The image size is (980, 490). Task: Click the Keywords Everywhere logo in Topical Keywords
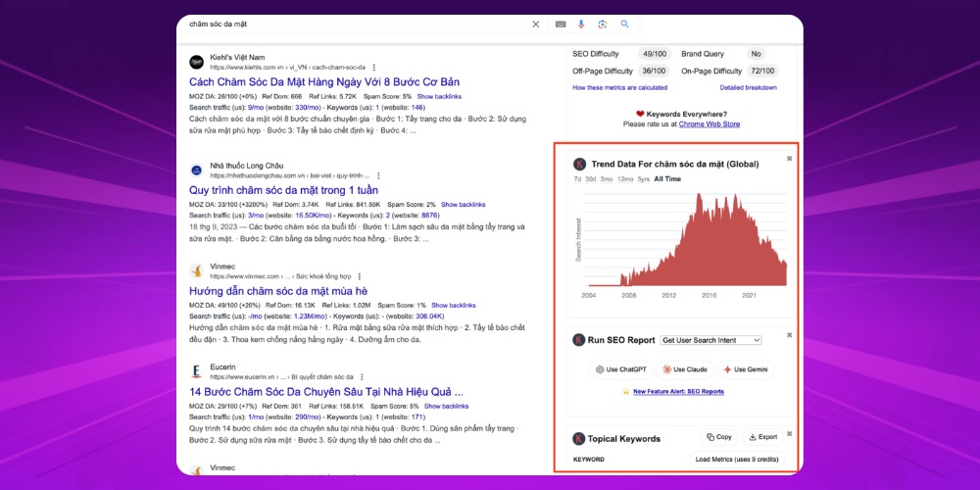point(579,439)
